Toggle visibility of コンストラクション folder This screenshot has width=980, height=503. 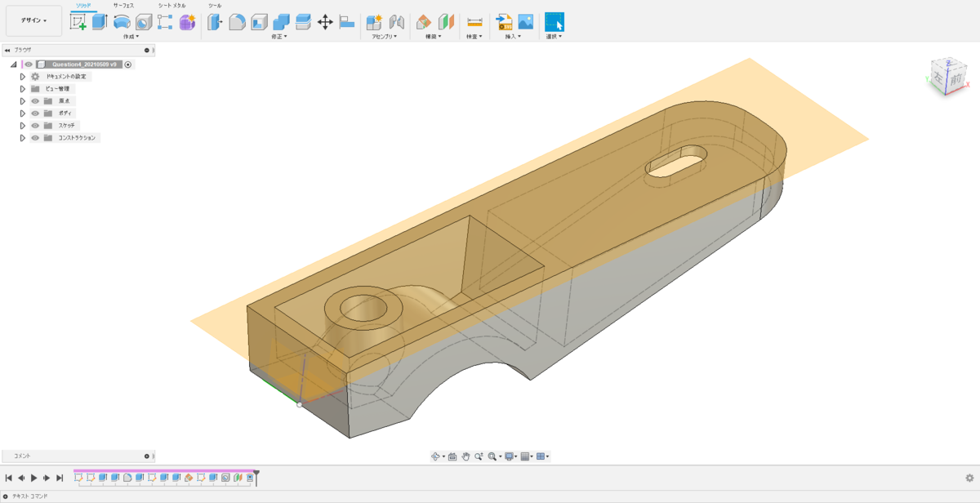click(x=35, y=138)
